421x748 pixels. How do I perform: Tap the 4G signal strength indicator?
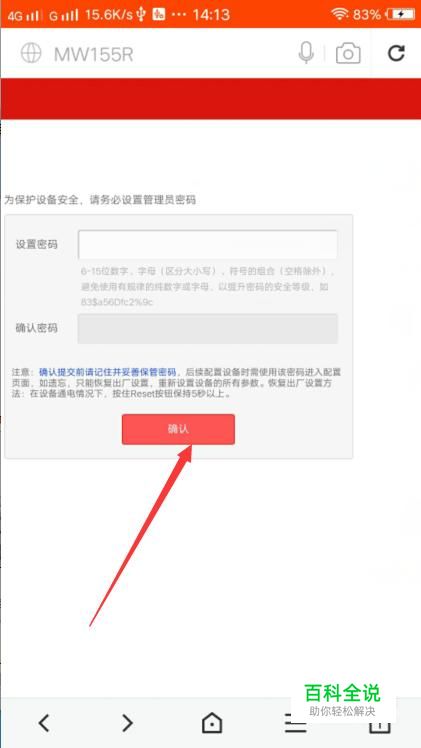pyautogui.click(x=23, y=15)
